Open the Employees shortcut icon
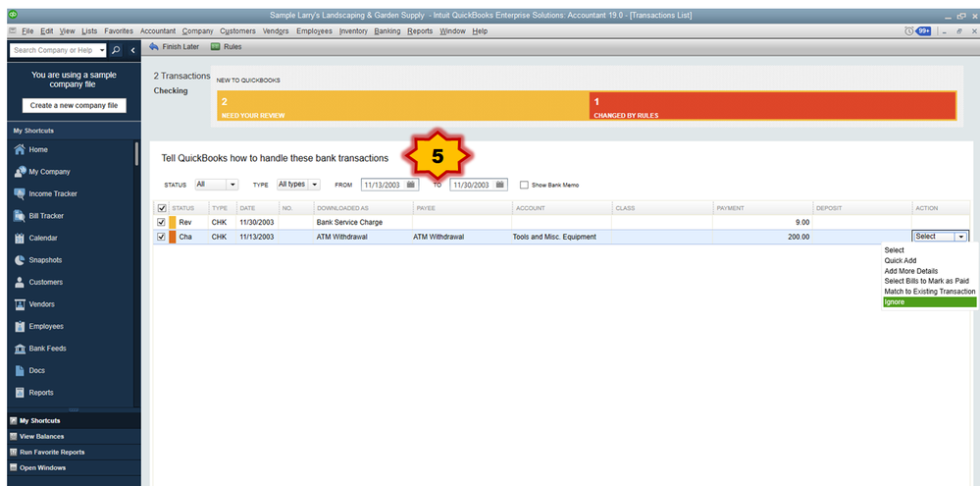The height and width of the screenshot is (486, 980). pos(20,327)
